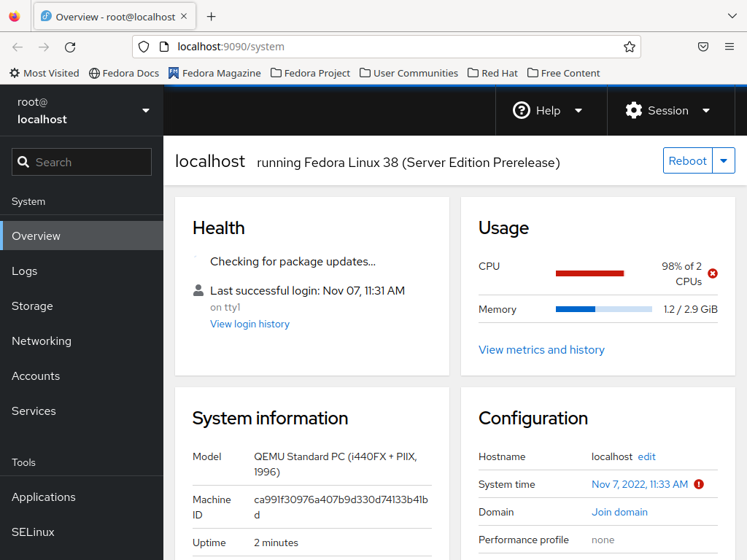This screenshot has width=747, height=560.
Task: Go forward to the next page
Action: point(44,47)
